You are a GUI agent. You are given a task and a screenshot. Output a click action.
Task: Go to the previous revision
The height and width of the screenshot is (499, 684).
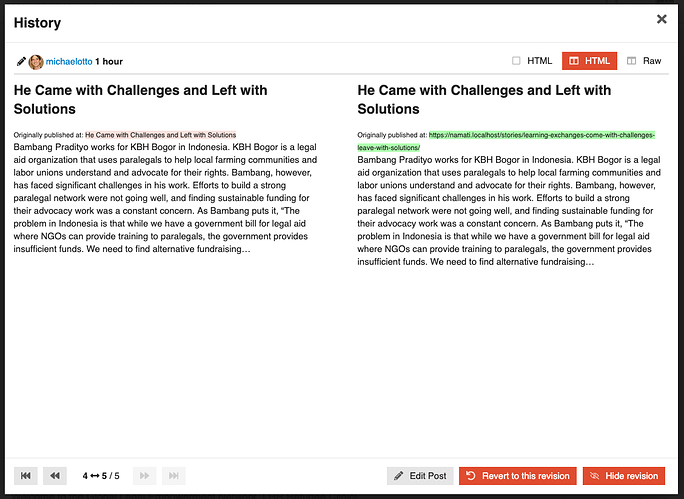coord(55,475)
